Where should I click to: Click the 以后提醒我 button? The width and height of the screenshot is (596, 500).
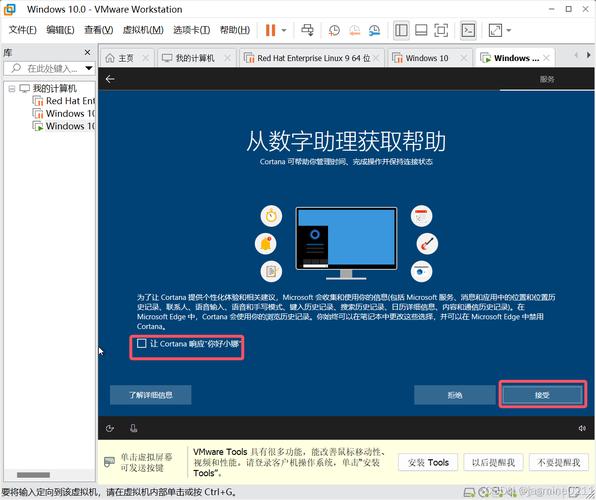[x=493, y=462]
